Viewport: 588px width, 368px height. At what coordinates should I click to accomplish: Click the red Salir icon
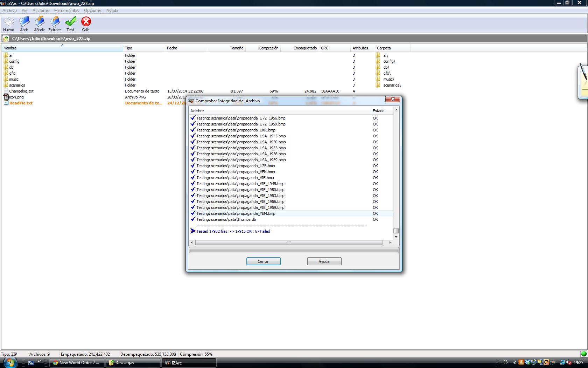(x=86, y=22)
